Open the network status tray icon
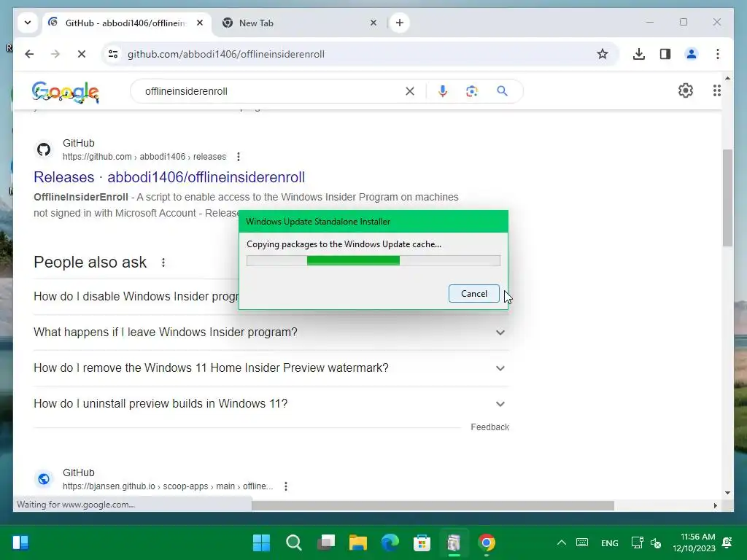 638,542
